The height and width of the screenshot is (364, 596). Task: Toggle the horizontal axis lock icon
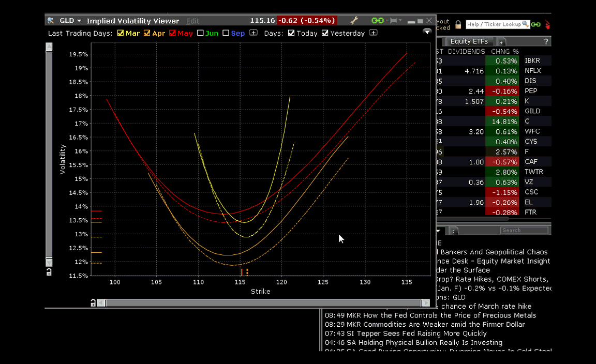tap(93, 302)
